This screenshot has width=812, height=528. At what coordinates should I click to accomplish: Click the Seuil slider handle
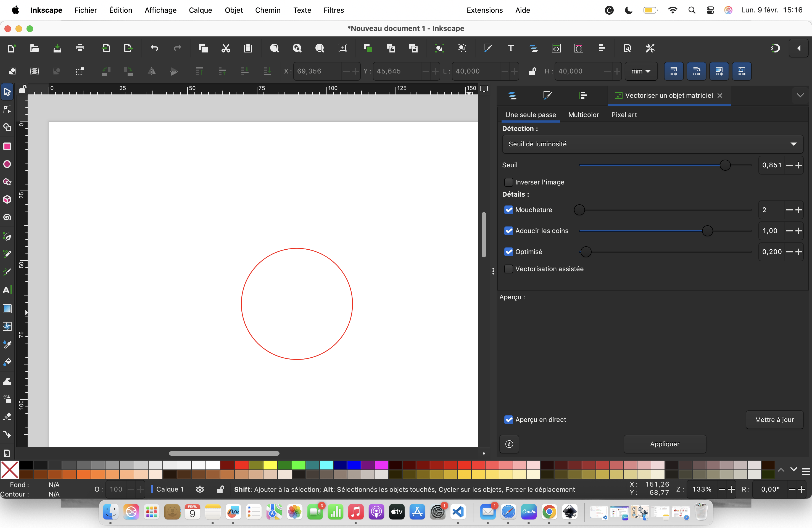pos(725,165)
